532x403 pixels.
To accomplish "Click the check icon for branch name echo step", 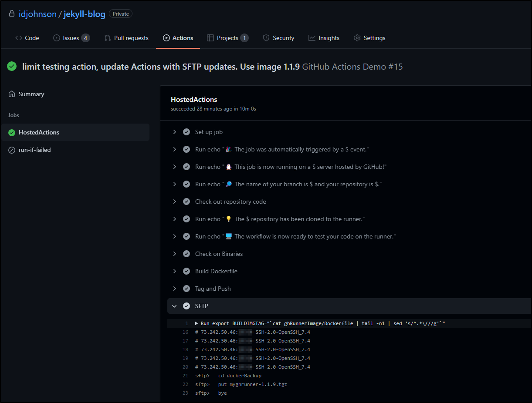I will 186,184.
